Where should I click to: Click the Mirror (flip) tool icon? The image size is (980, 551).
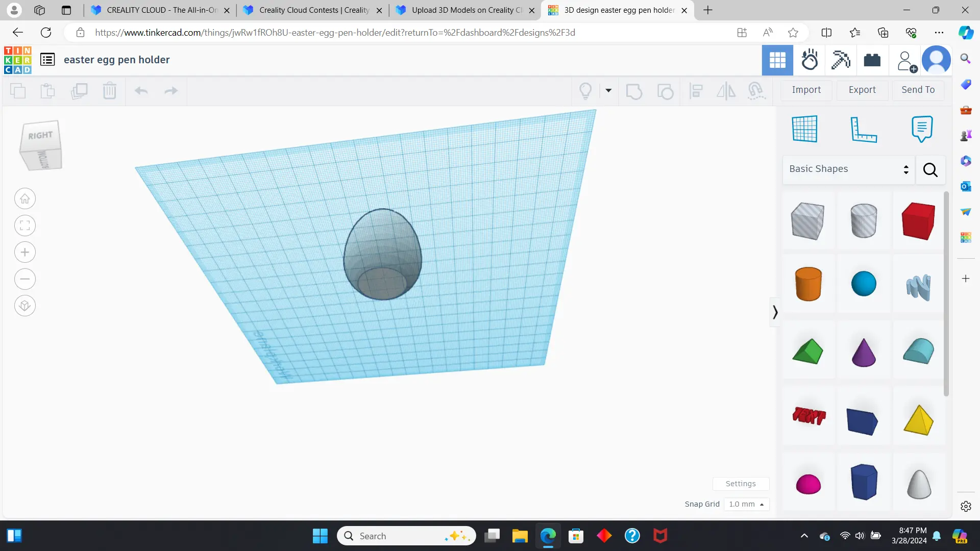coord(726,91)
